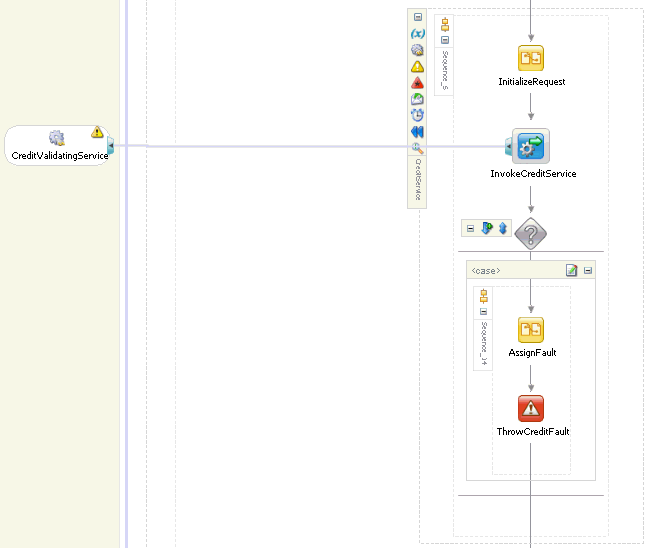Add an OnMessage branch via envelope icon

pos(417,99)
